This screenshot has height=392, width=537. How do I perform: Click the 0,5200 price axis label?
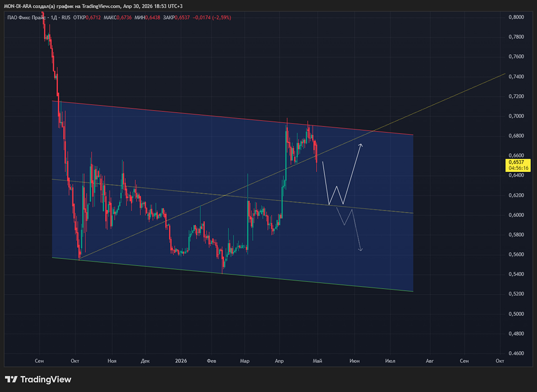click(516, 294)
